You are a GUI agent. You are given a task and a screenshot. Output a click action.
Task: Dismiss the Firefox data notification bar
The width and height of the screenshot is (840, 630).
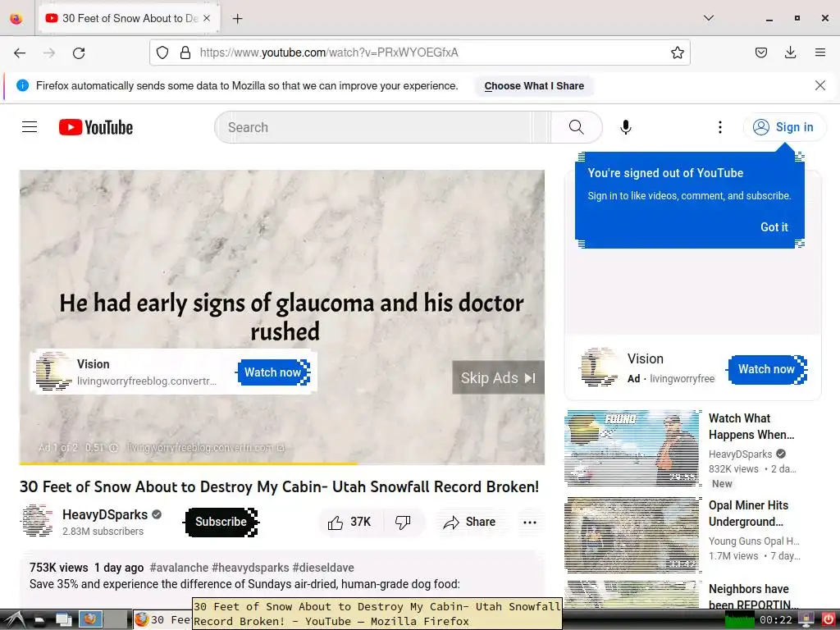point(819,85)
